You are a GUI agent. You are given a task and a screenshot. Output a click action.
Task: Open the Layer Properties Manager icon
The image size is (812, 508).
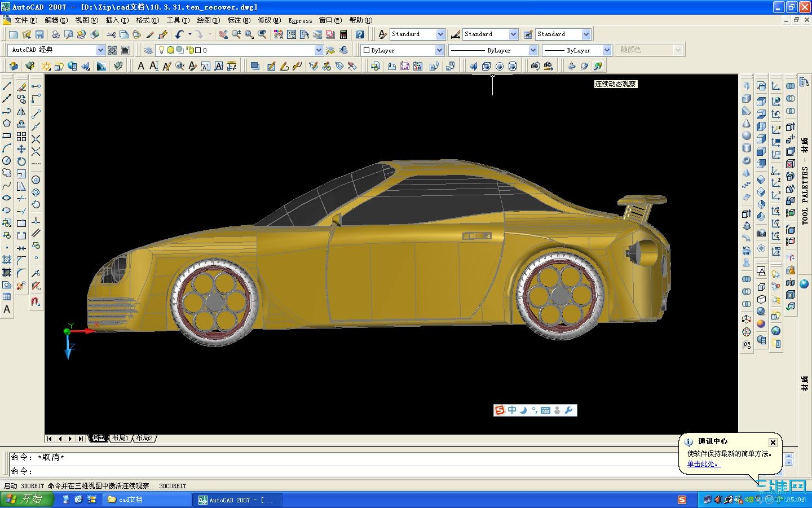pyautogui.click(x=148, y=50)
